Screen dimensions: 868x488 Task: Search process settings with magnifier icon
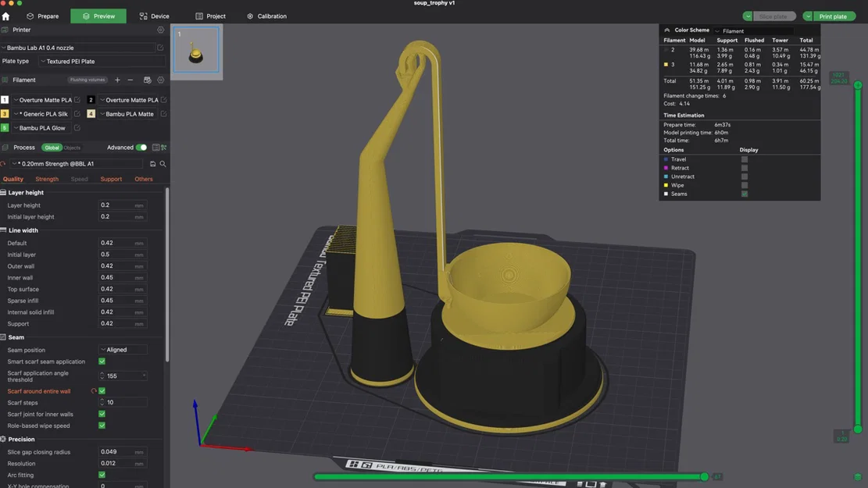coord(163,164)
